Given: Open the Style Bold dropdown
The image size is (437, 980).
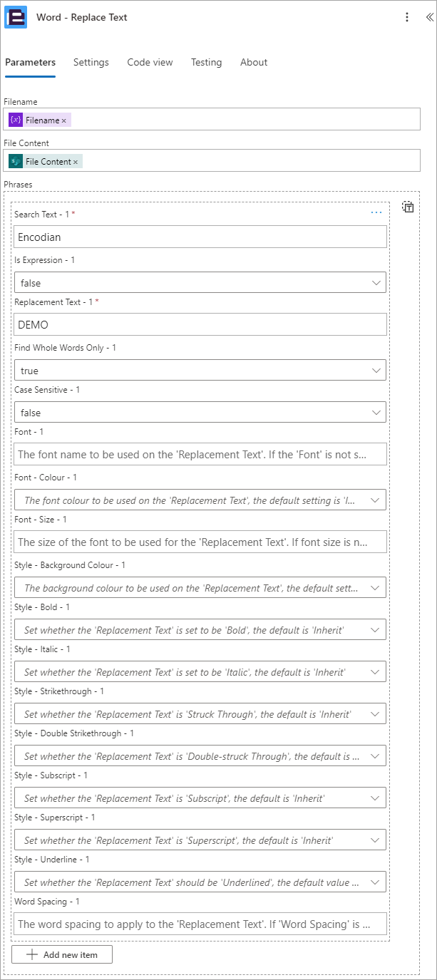Looking at the screenshot, I should click(x=200, y=630).
